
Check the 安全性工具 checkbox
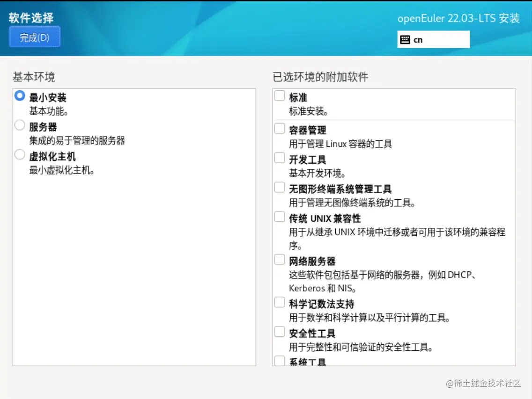tap(280, 332)
